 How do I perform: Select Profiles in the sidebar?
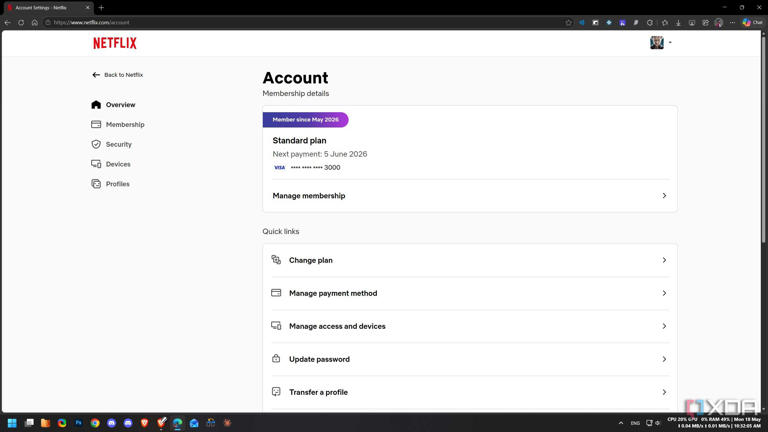click(111, 184)
